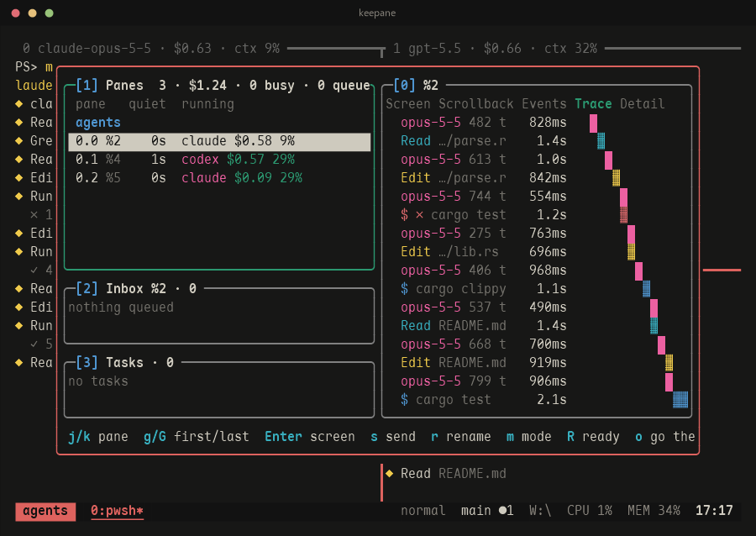Click the agents group header
Image resolution: width=756 pixels, height=536 pixels.
[98, 123]
